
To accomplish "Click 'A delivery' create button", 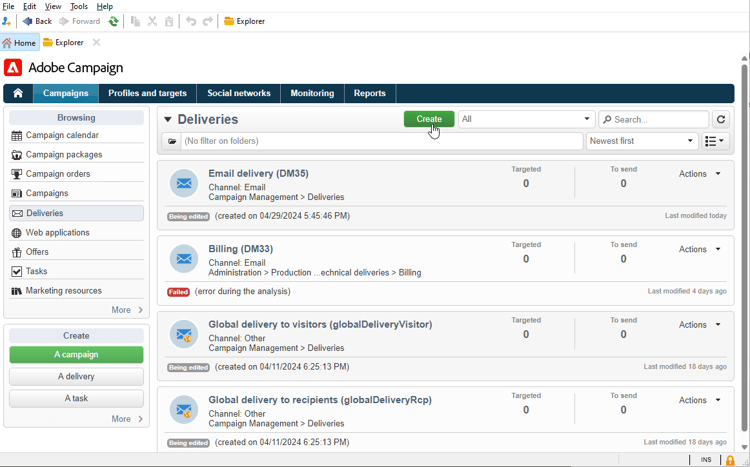I will [x=77, y=377].
